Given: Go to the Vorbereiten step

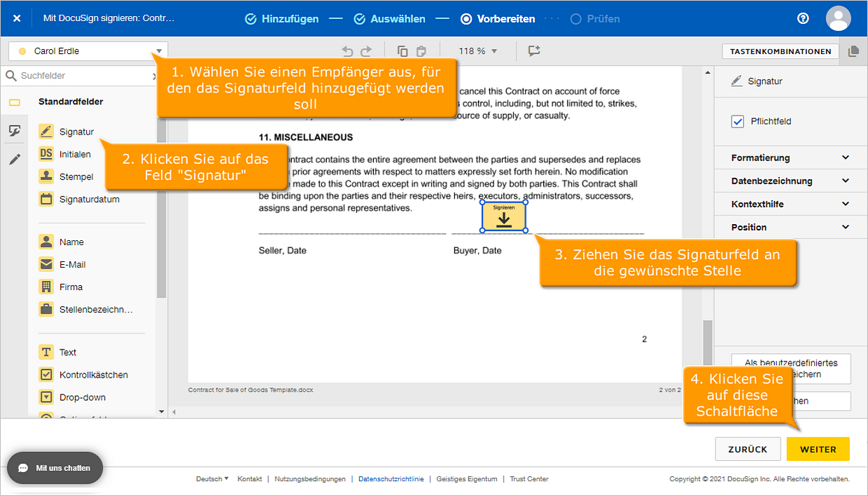Looking at the screenshot, I should click(498, 19).
